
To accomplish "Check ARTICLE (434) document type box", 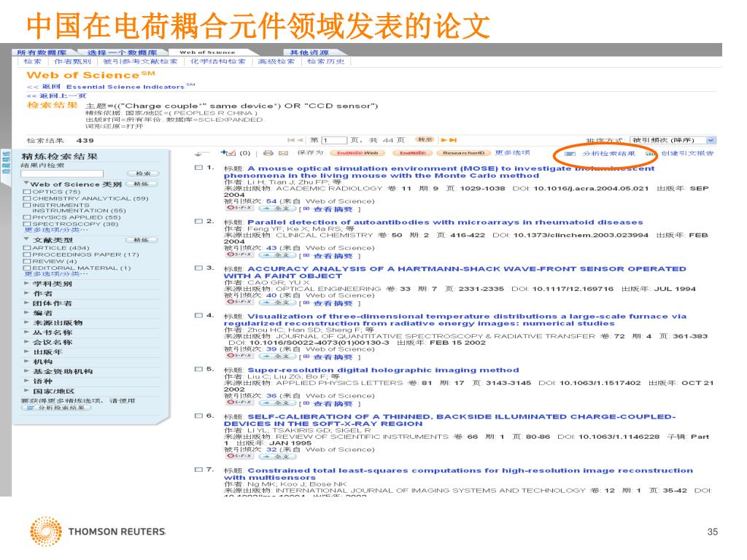I will [27, 248].
